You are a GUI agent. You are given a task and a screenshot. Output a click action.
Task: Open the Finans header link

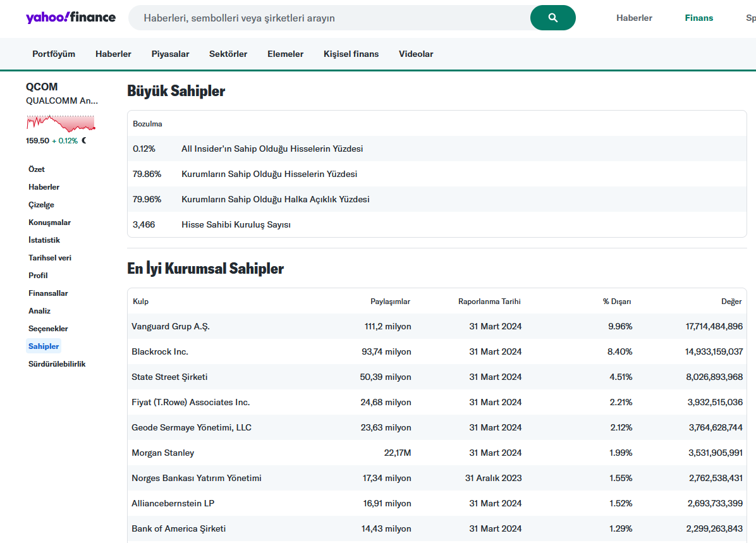click(698, 18)
